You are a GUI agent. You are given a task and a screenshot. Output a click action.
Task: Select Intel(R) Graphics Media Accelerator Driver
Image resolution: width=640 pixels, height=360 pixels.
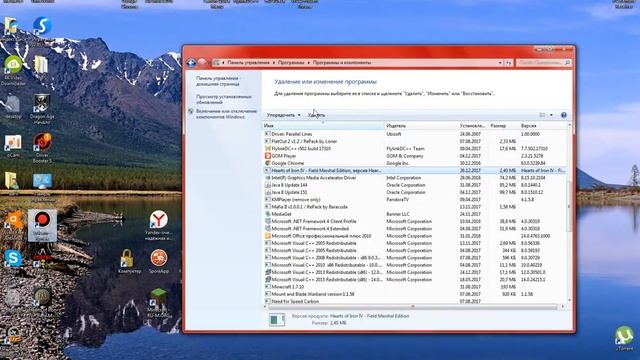click(414, 178)
